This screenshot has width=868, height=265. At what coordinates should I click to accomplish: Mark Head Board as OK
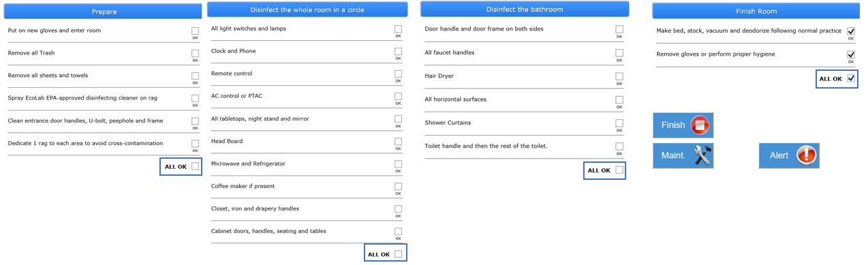click(398, 142)
